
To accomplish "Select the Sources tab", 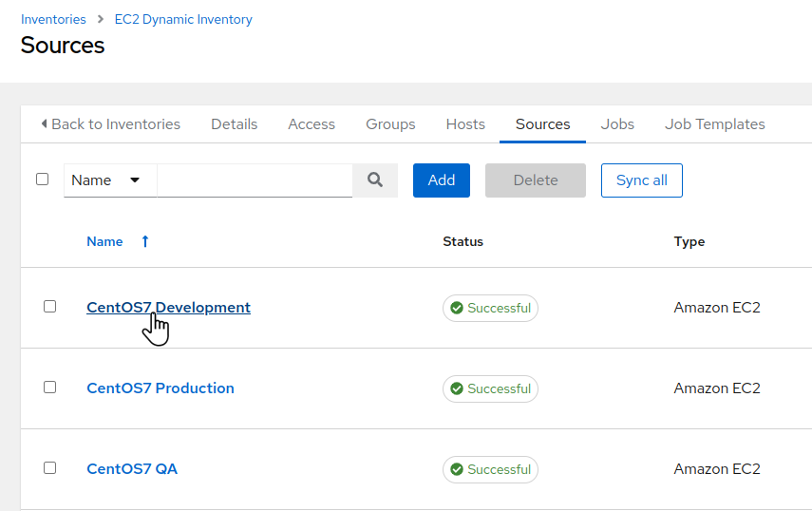I will (x=542, y=124).
